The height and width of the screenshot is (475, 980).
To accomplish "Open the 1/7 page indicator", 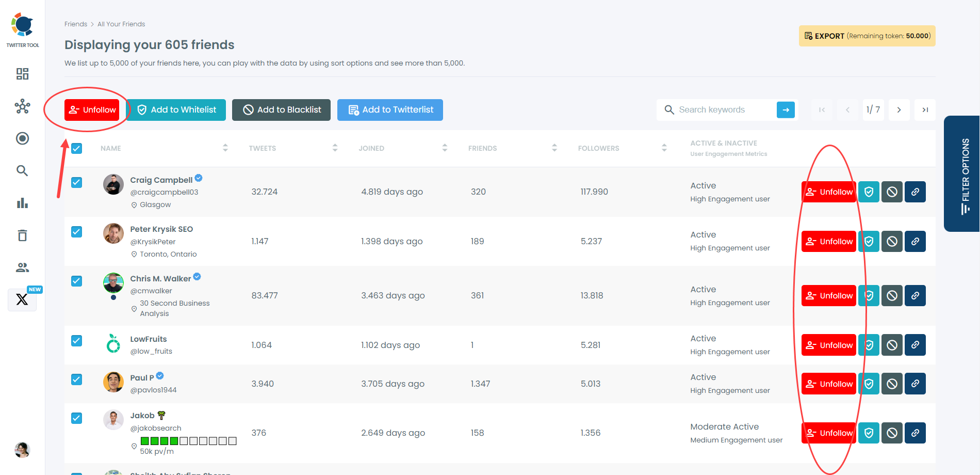I will point(873,110).
